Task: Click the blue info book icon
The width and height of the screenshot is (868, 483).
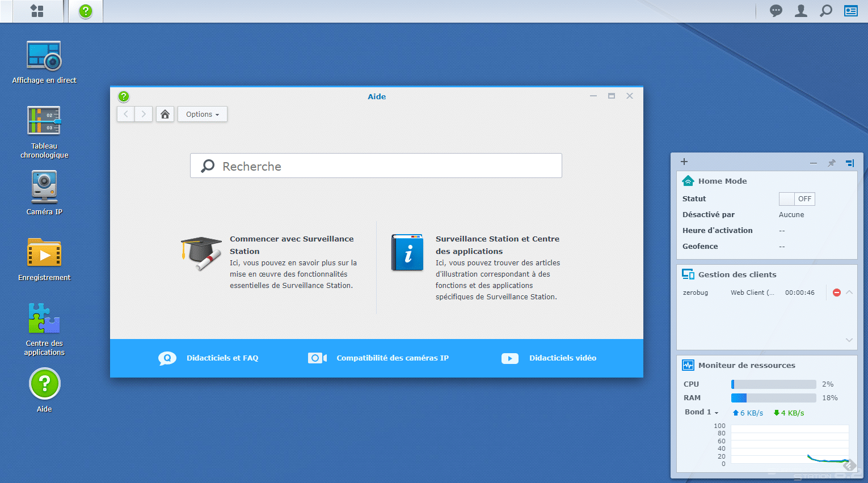Action: pos(407,252)
